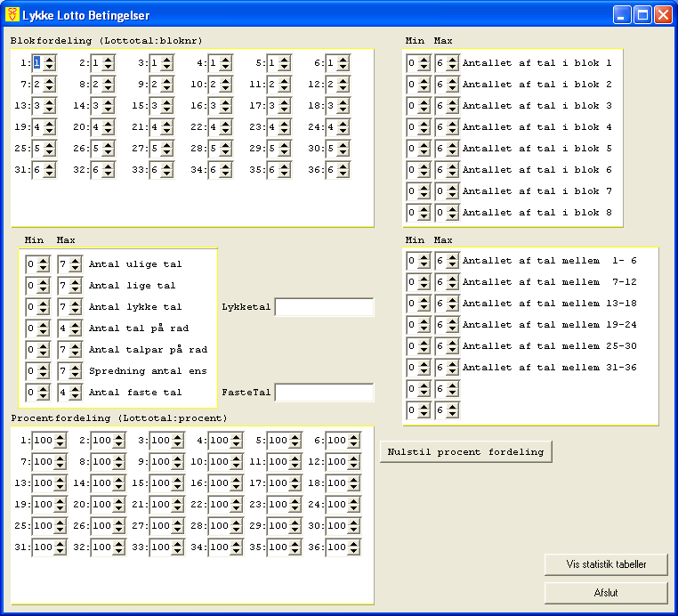
Task: Click into the FasteTal input field
Action: tap(324, 393)
